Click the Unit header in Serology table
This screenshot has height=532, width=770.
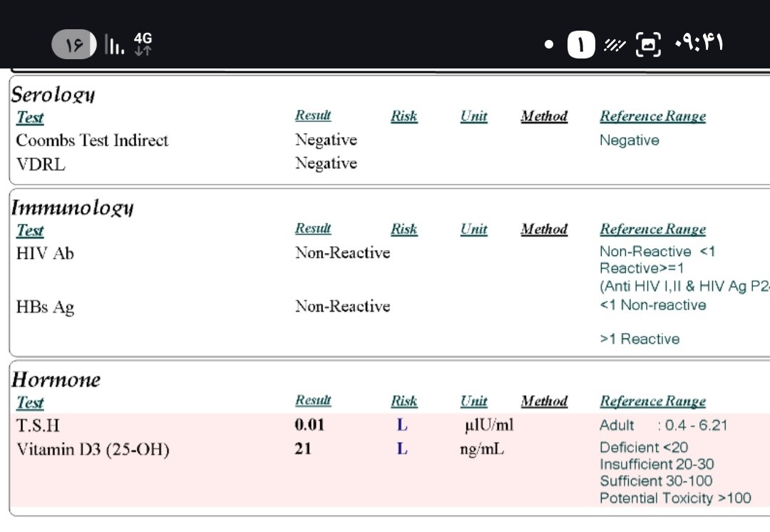coord(474,116)
